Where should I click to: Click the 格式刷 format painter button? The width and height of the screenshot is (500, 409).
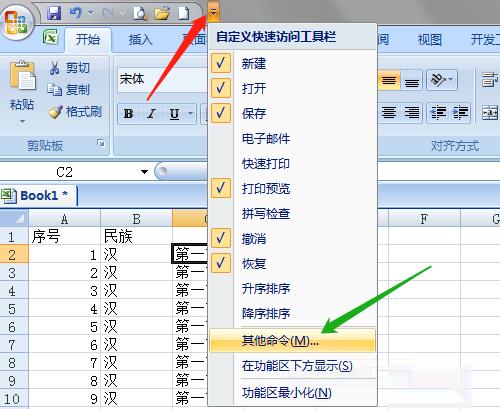[x=75, y=112]
